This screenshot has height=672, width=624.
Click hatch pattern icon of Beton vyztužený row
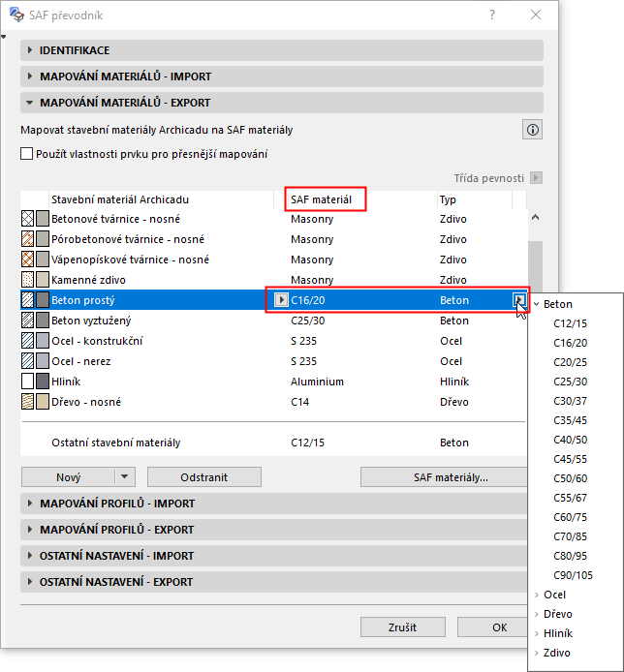27,321
